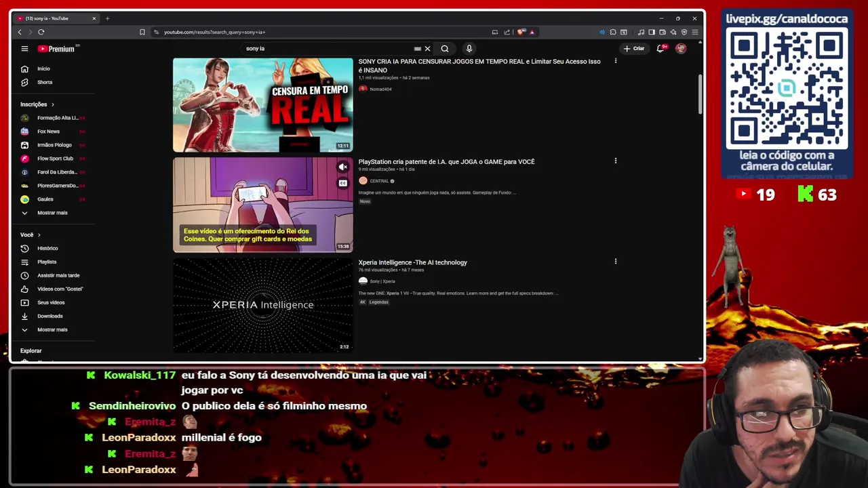Expand the Você section chevron
This screenshot has width=868, height=488.
(39, 235)
